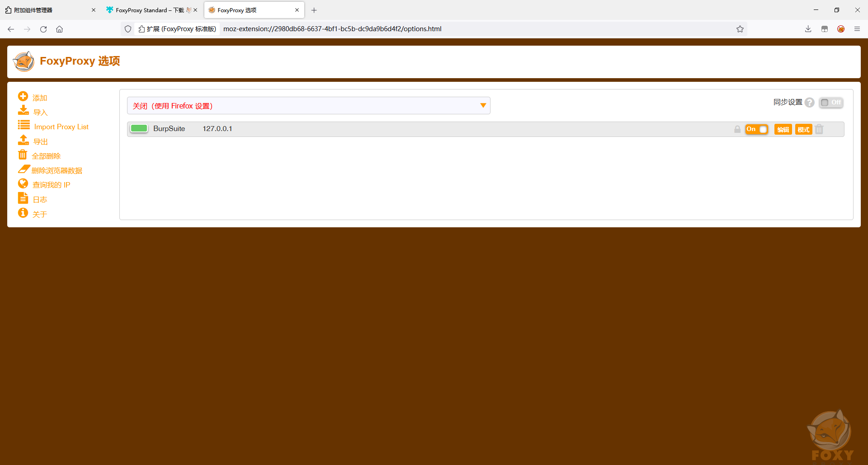Click the 编辑 button for BurpSuite

click(783, 130)
